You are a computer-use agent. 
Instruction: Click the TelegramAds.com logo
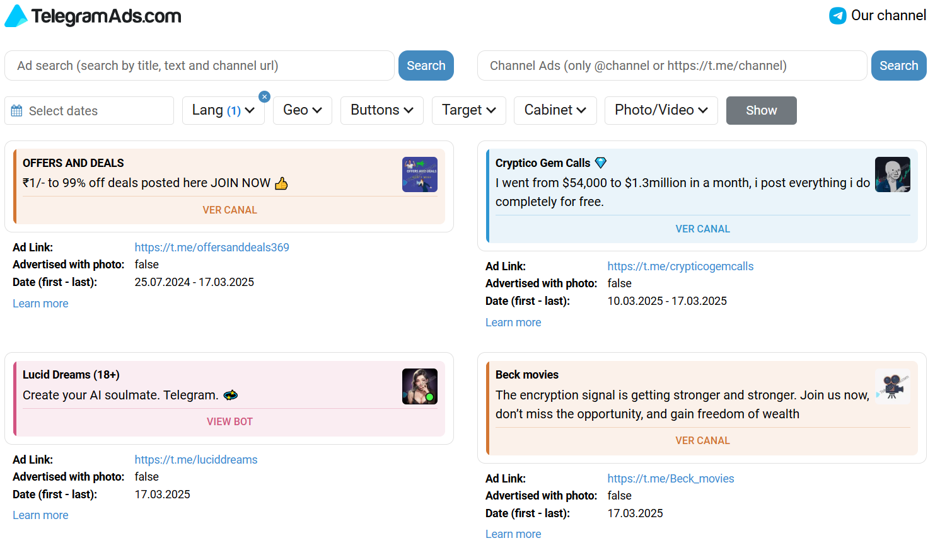pos(93,16)
